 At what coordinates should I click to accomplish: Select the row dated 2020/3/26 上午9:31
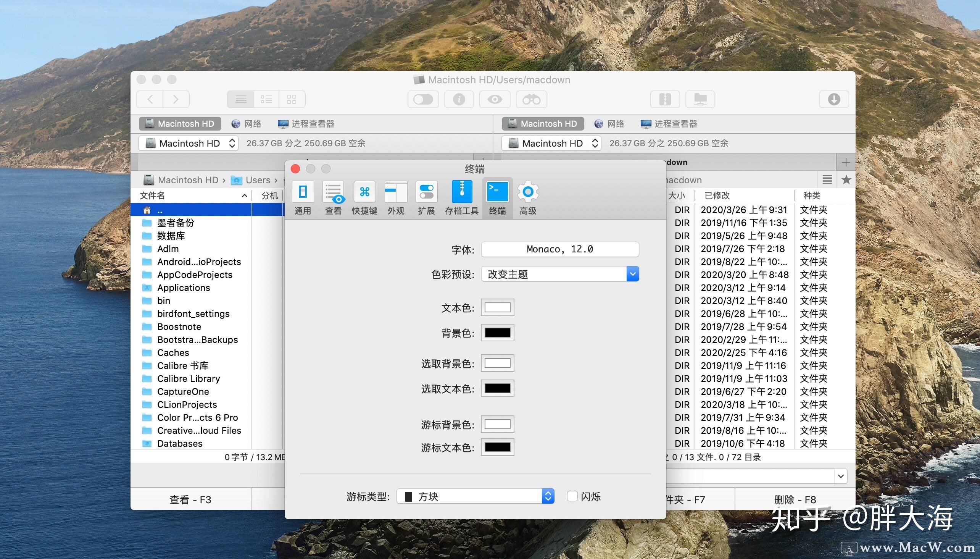point(761,210)
